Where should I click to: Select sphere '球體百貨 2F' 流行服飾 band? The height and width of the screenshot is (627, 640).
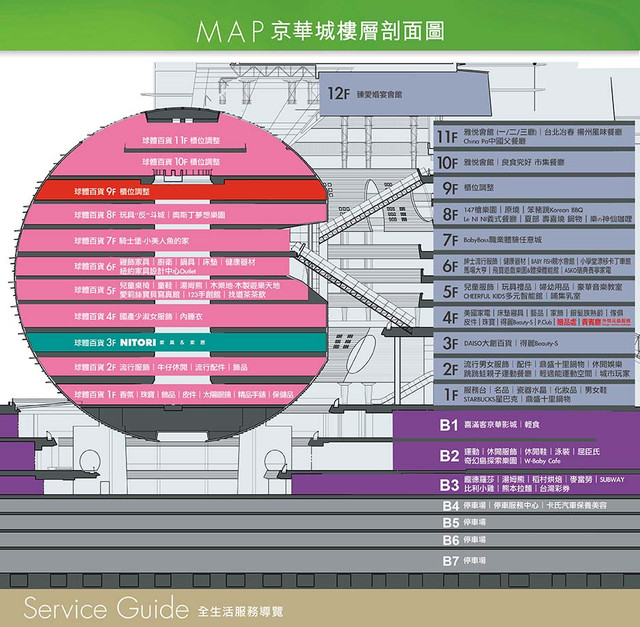pyautogui.click(x=182, y=367)
